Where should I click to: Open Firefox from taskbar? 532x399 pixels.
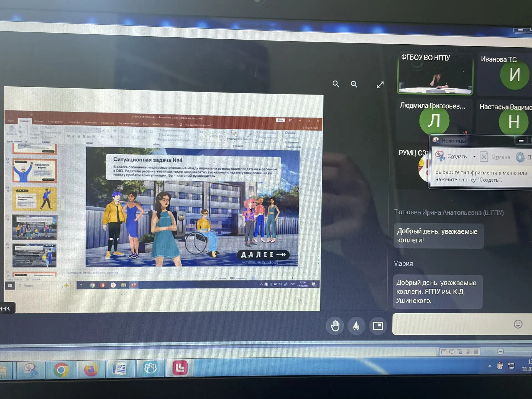(91, 370)
